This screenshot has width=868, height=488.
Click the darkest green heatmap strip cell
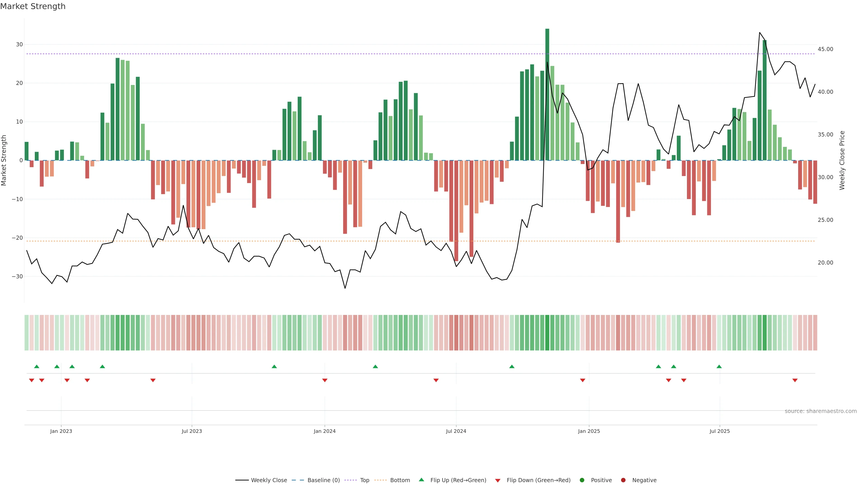point(547,332)
